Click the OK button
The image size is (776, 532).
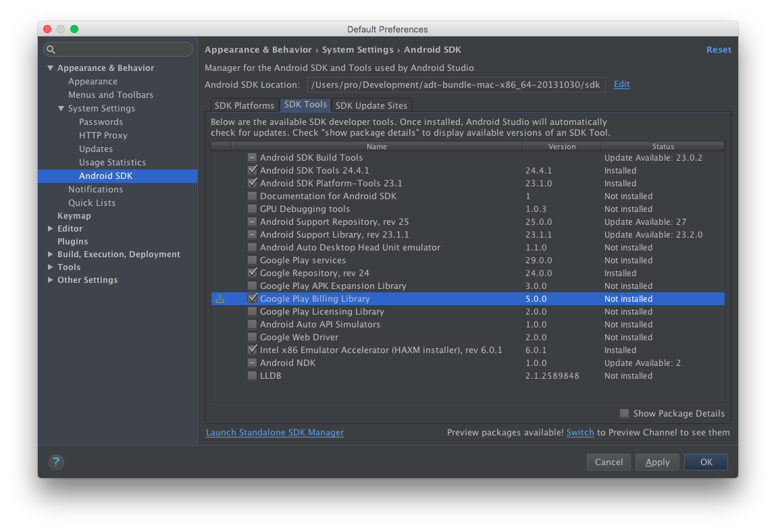click(x=706, y=462)
